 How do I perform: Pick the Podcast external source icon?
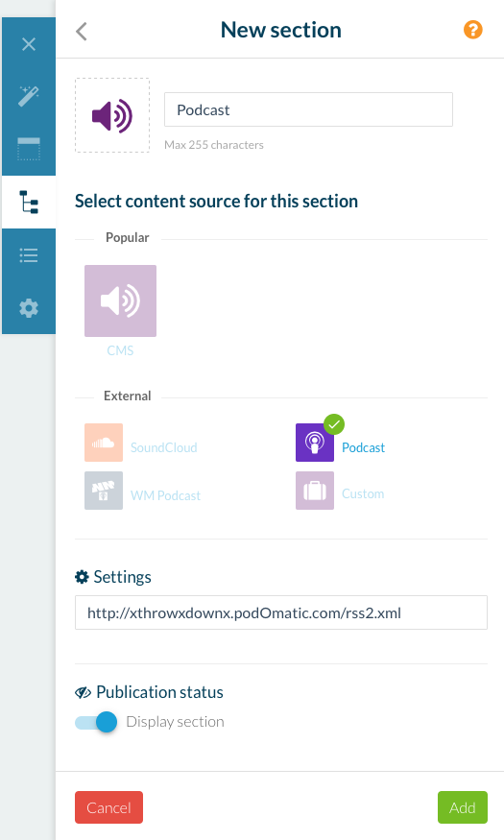tap(315, 443)
